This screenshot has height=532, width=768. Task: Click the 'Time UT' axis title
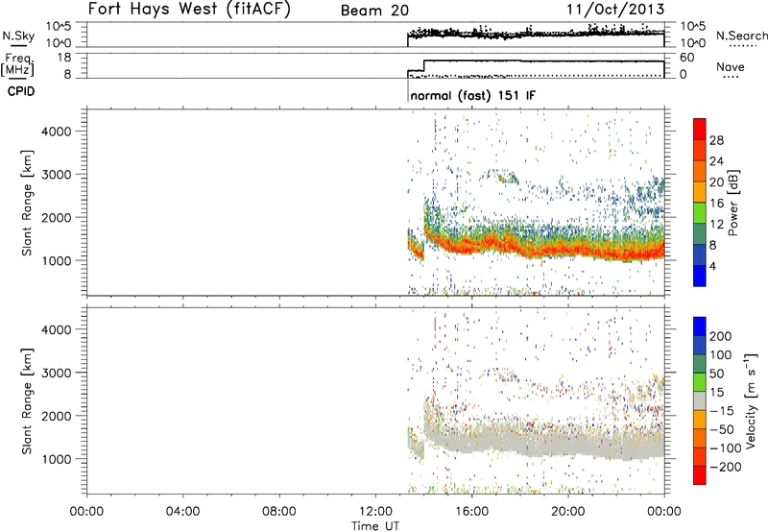click(x=375, y=526)
